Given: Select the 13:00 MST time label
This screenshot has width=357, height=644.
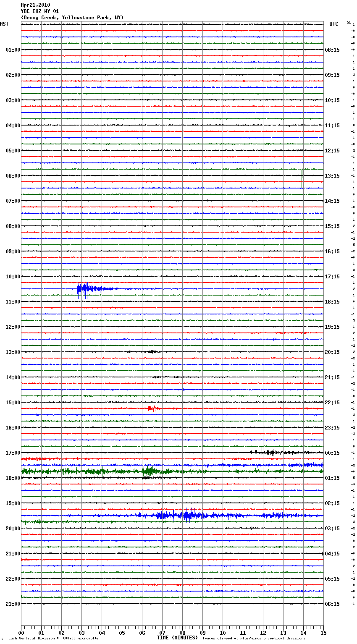Looking at the screenshot, I should 13,352.
